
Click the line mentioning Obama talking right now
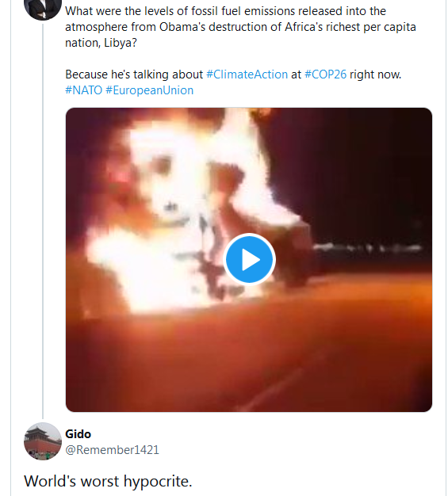pyautogui.click(x=233, y=74)
